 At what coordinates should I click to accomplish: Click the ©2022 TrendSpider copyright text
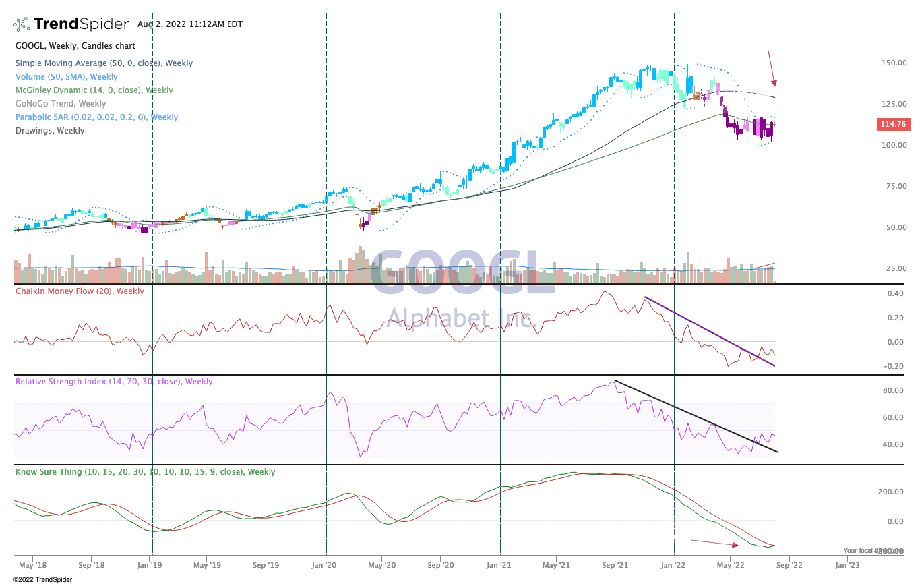[42, 579]
